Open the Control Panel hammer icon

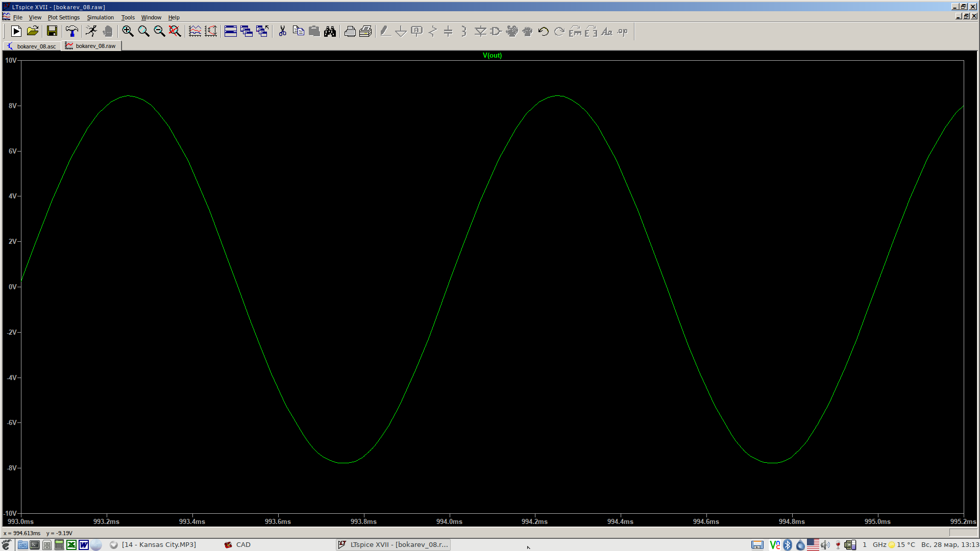pyautogui.click(x=72, y=32)
